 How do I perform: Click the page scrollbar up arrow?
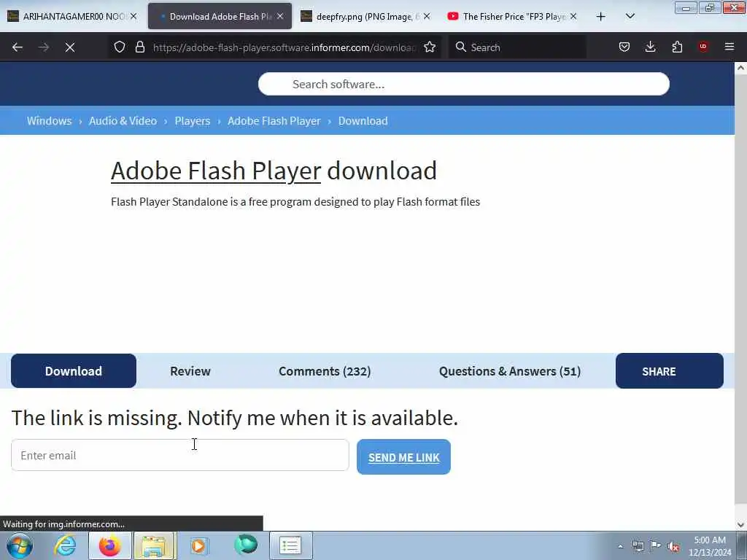740,68
